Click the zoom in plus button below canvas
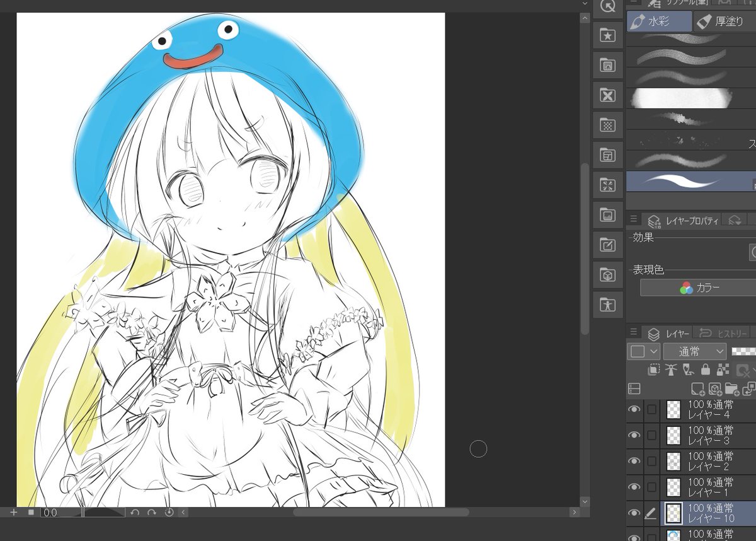The image size is (756, 541). click(x=14, y=513)
